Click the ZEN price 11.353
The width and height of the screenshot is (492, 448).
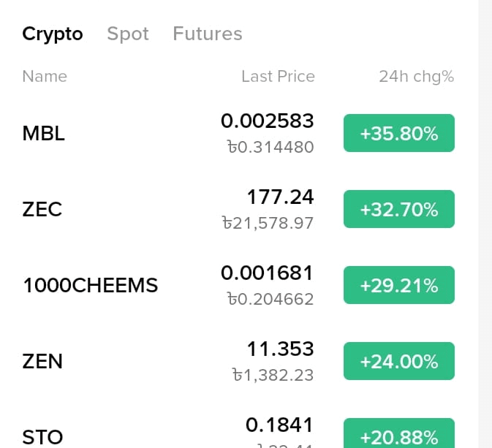[281, 349]
